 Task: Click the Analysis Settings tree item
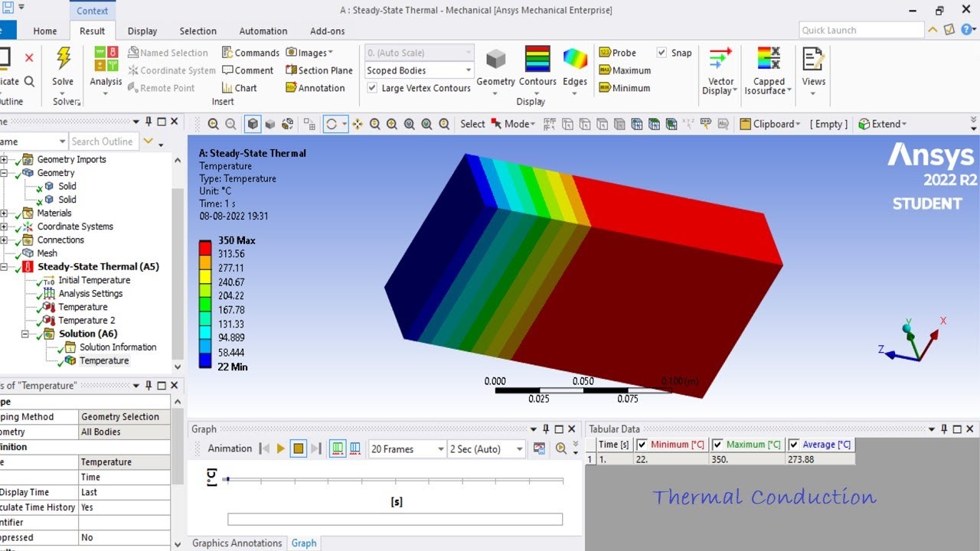tap(90, 293)
